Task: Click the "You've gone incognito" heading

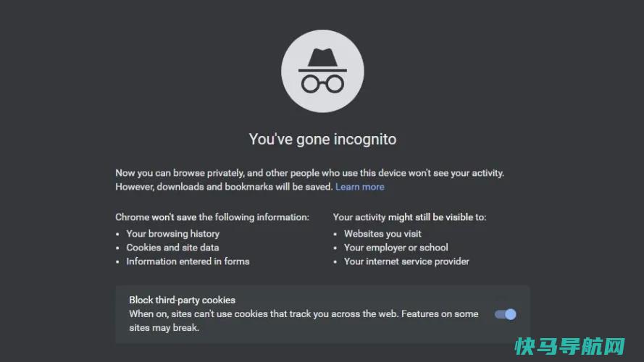Action: coord(322,139)
